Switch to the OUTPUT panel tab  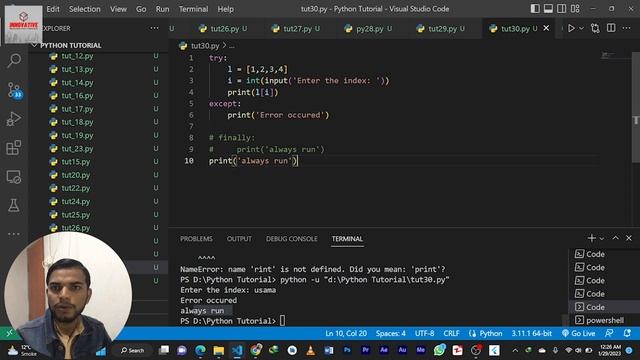[x=239, y=239]
